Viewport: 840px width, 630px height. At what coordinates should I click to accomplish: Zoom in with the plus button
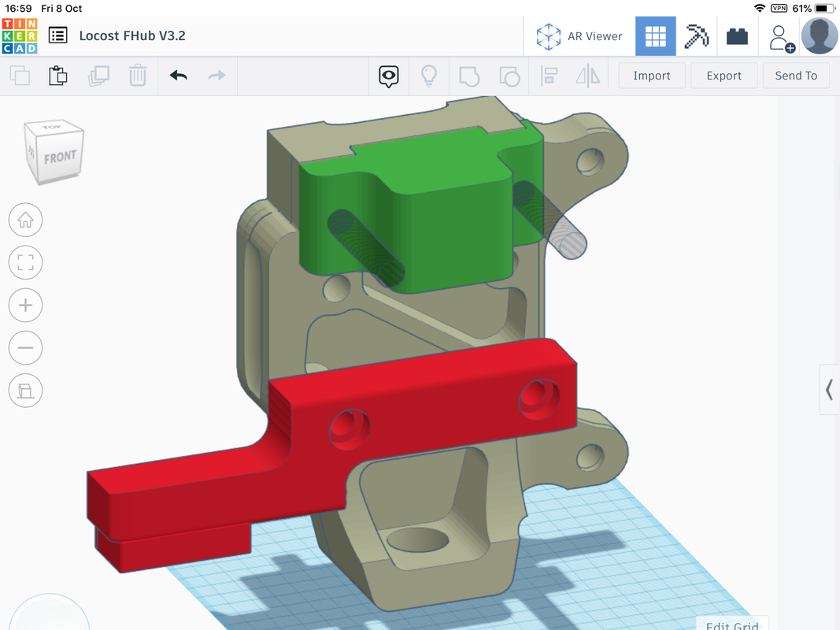(25, 305)
